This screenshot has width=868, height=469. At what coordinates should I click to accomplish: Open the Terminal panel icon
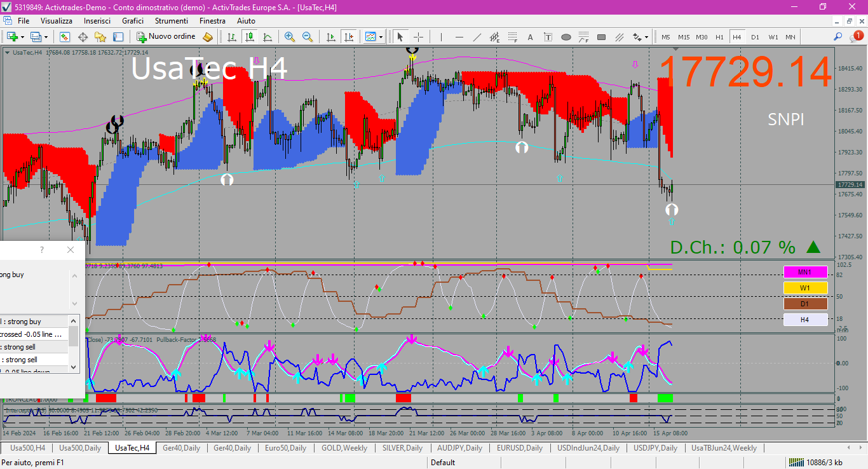point(118,37)
